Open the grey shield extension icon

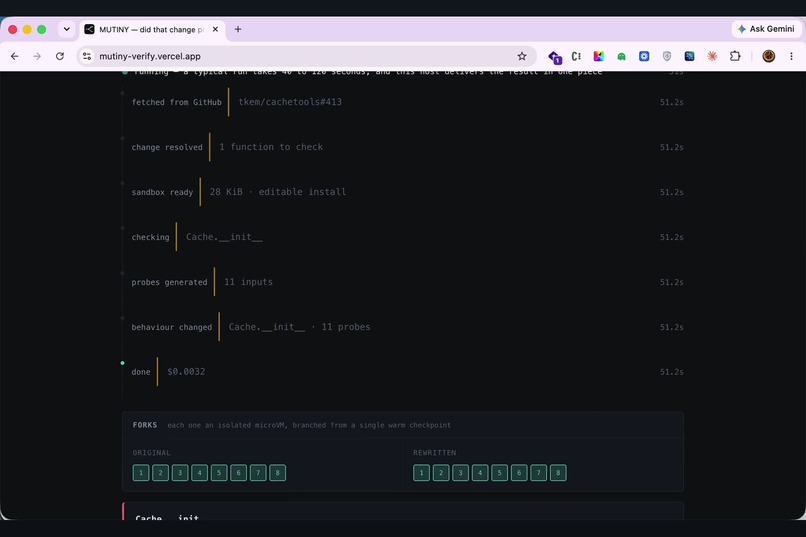click(667, 56)
